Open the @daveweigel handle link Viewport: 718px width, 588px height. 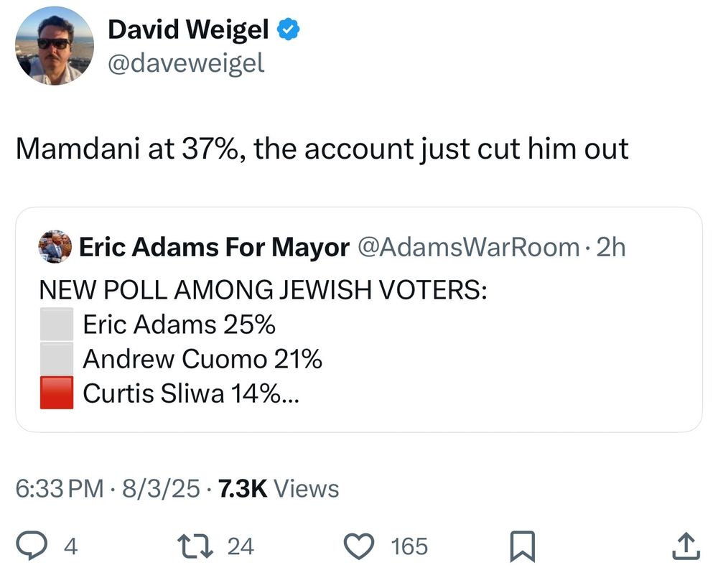point(187,63)
